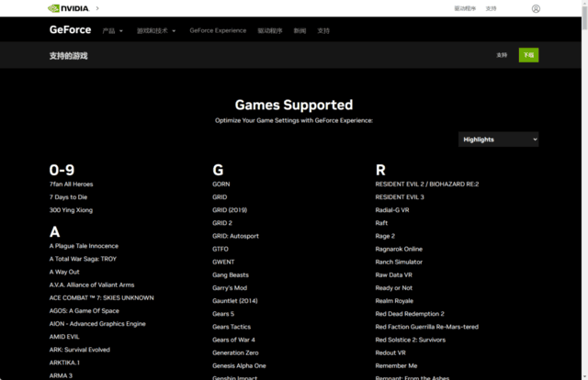The width and height of the screenshot is (588, 380).
Task: Open A.V.A. Alliance of Valiant Arms
Action: (92, 285)
